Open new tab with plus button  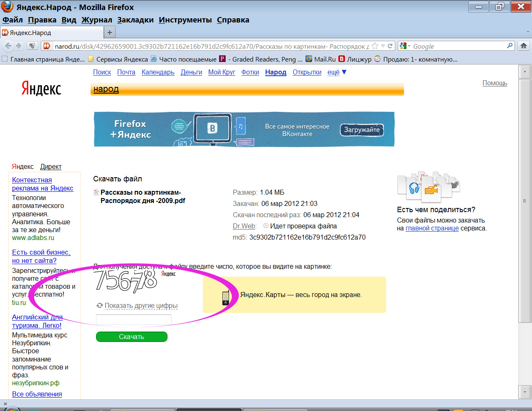pos(110,32)
